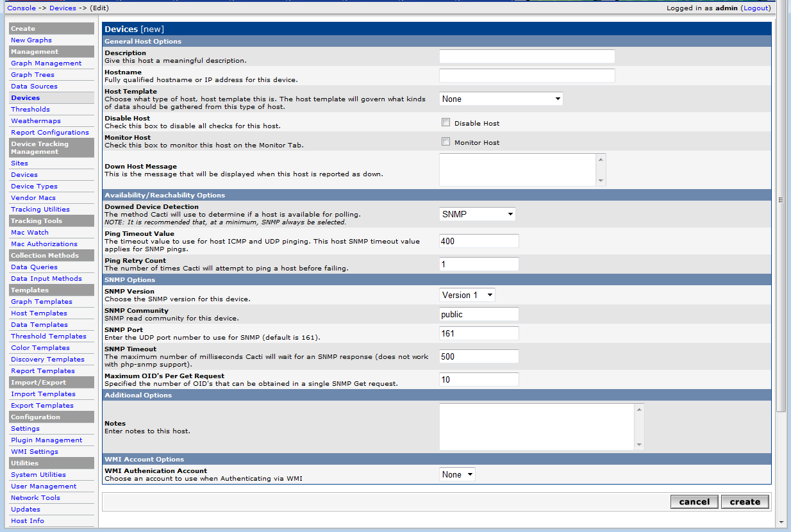Screen dimensions: 791x532
Task: Open Threshold Templates in sidebar
Action: click(49, 336)
